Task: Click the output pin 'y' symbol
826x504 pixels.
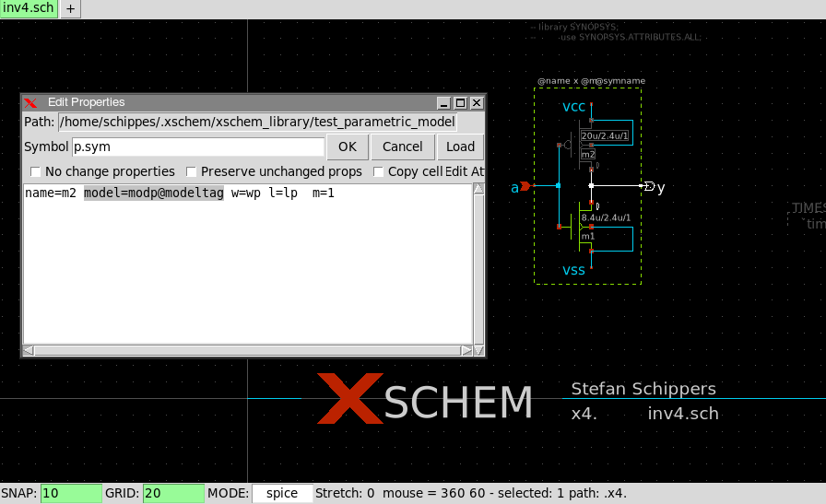Action: pos(649,186)
